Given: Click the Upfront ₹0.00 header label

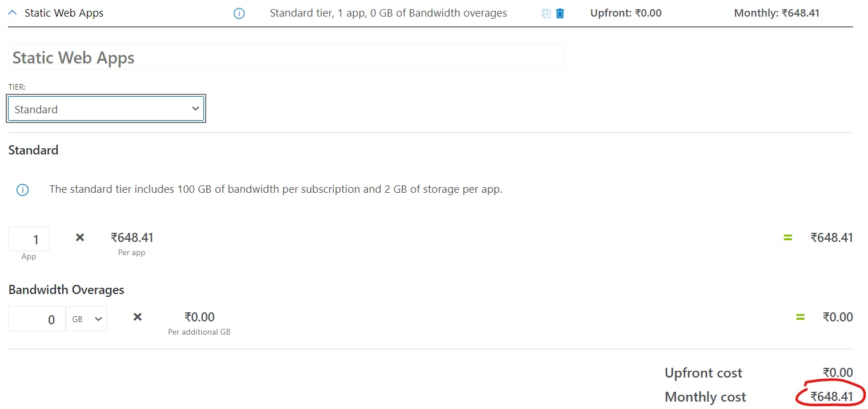Looking at the screenshot, I should [626, 13].
